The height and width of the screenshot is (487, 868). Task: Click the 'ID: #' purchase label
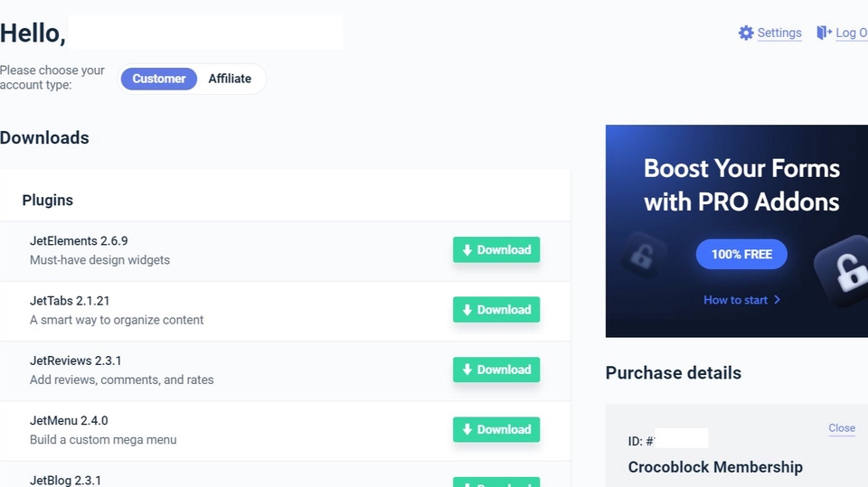pyautogui.click(x=641, y=441)
